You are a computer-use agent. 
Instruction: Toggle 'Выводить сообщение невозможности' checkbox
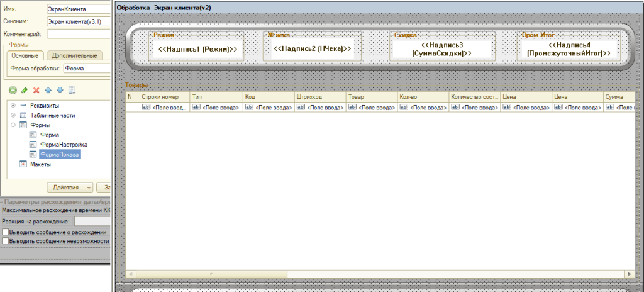point(6,240)
